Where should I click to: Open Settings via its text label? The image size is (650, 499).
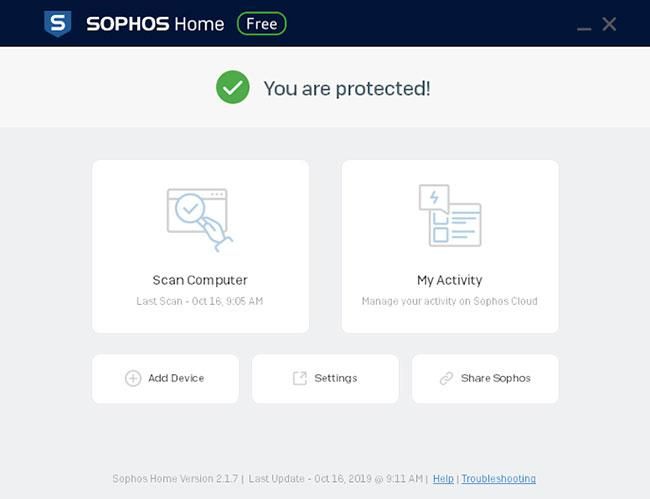[x=336, y=378]
